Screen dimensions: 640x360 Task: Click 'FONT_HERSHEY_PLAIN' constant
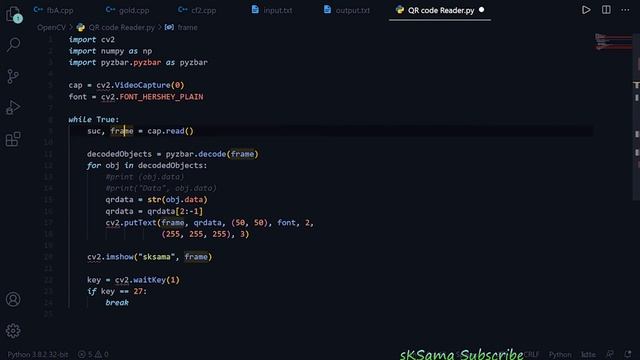(x=161, y=97)
